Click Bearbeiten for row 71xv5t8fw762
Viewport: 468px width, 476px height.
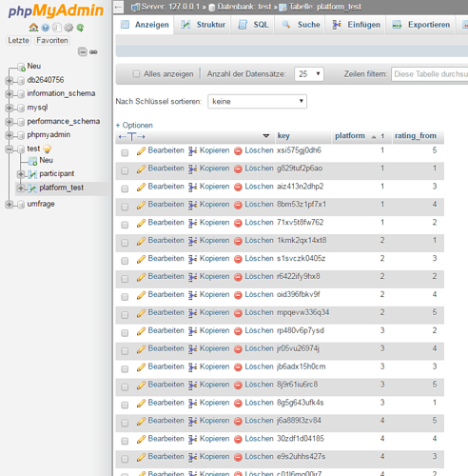coord(166,223)
